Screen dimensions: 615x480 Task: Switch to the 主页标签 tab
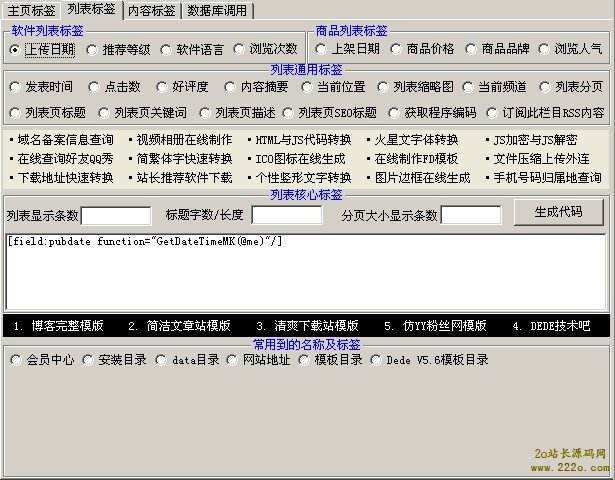tap(31, 11)
